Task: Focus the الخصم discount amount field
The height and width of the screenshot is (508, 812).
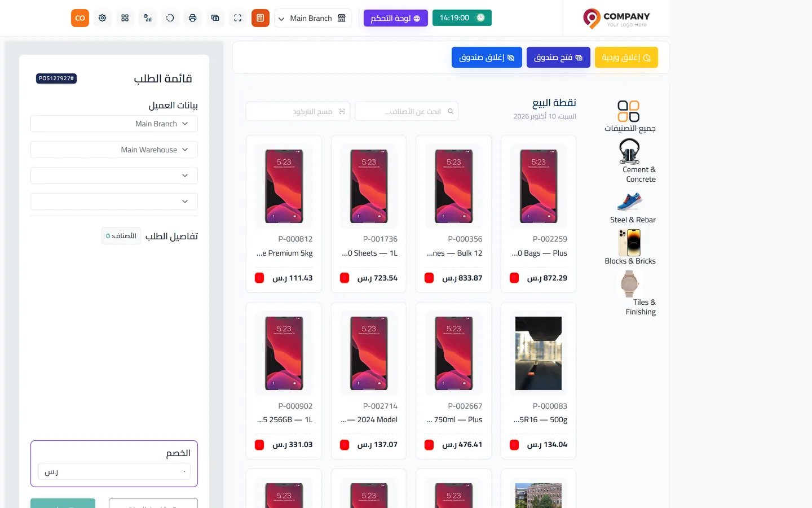Action: tap(114, 471)
